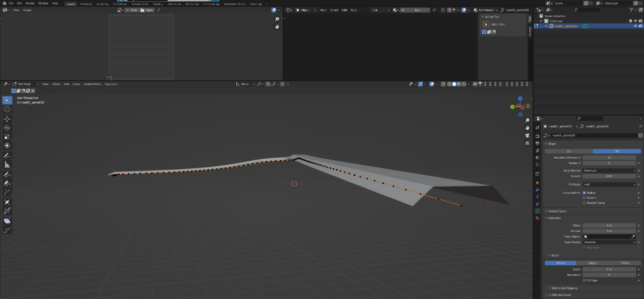This screenshot has width=644, height=299.
Task: Uncheck the Radius curve deform checkbox
Action: tap(584, 192)
